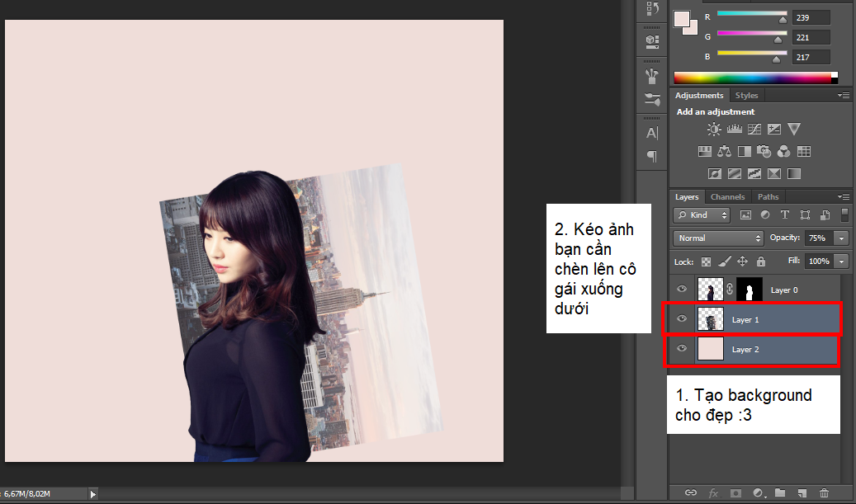Switch to the Channels tab
The image size is (856, 504).
point(727,197)
